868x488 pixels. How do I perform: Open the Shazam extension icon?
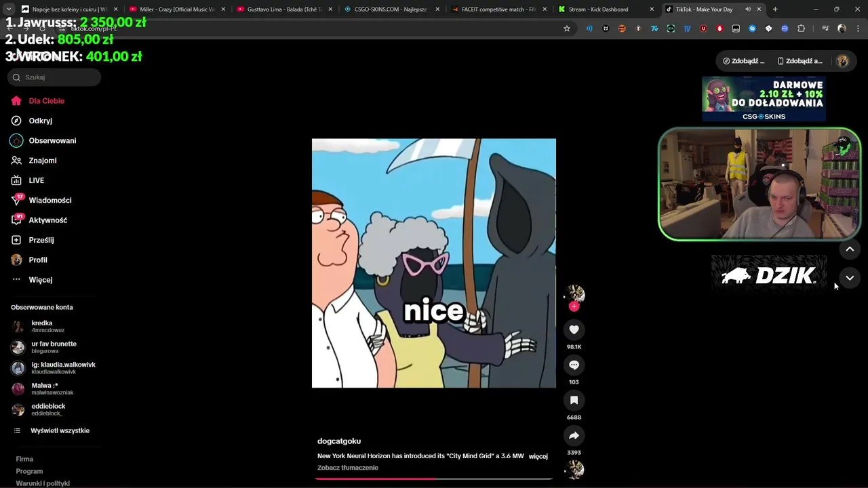pos(752,28)
